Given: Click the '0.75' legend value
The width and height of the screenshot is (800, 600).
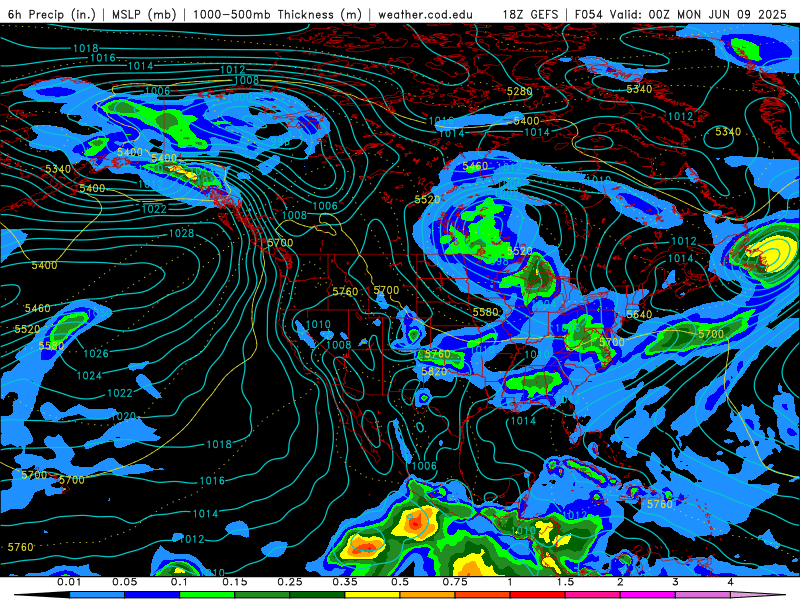Looking at the screenshot, I should [455, 582].
